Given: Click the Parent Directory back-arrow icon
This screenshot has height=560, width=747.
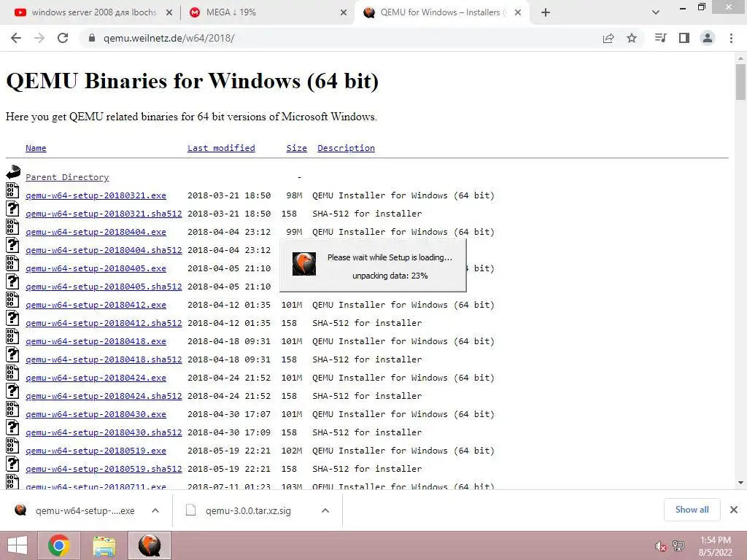Looking at the screenshot, I should tap(13, 172).
